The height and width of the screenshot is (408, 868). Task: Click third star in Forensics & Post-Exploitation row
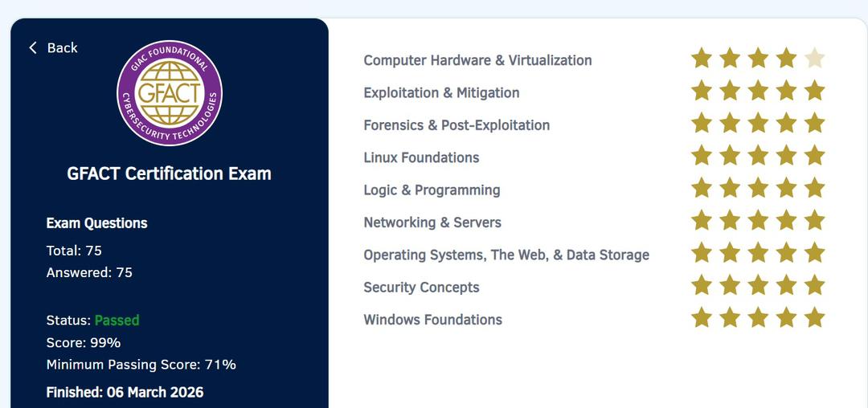click(758, 123)
